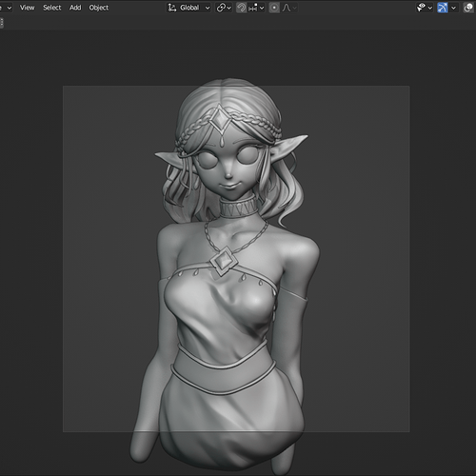Viewport: 476px width, 476px height.
Task: Toggle the snap magnet button
Action: pos(241,8)
